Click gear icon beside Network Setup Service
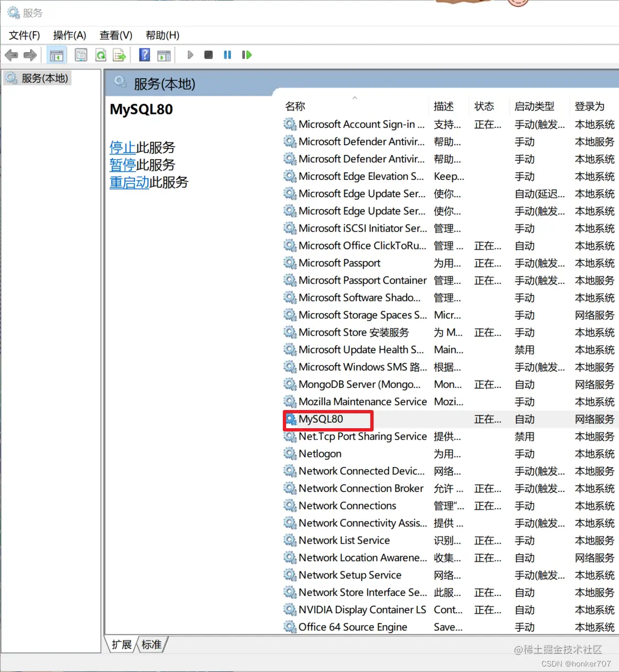This screenshot has height=672, width=619. point(291,575)
